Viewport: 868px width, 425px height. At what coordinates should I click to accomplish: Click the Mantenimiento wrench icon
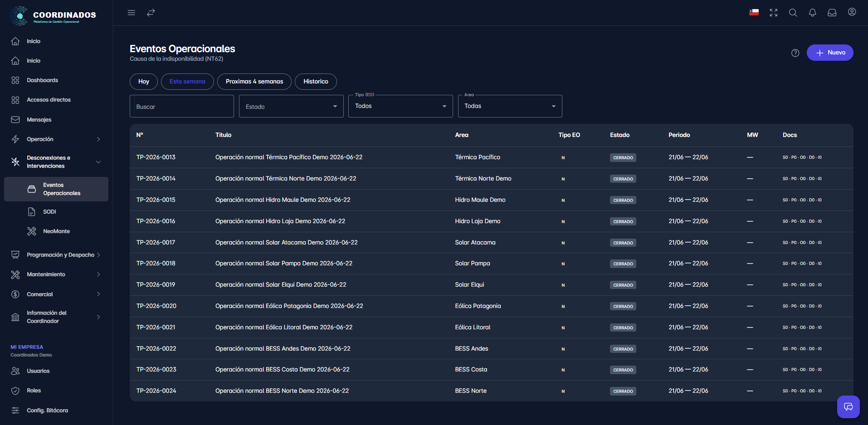point(15,274)
